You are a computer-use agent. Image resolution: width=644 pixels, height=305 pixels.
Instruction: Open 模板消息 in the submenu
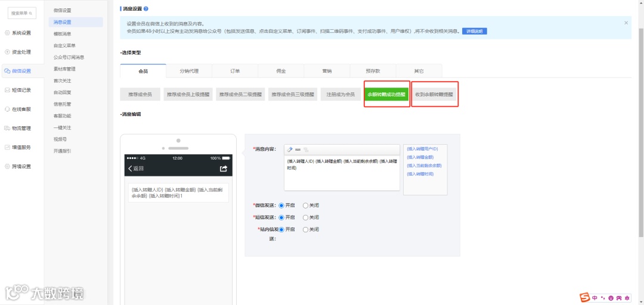[62, 34]
